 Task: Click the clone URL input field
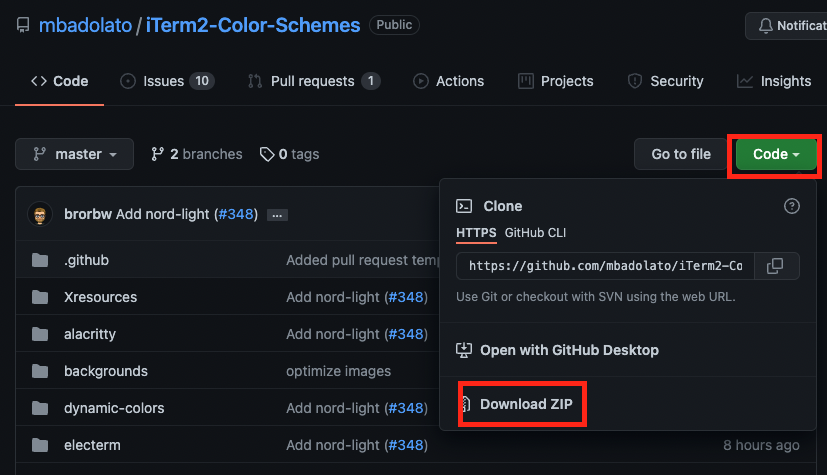[605, 266]
